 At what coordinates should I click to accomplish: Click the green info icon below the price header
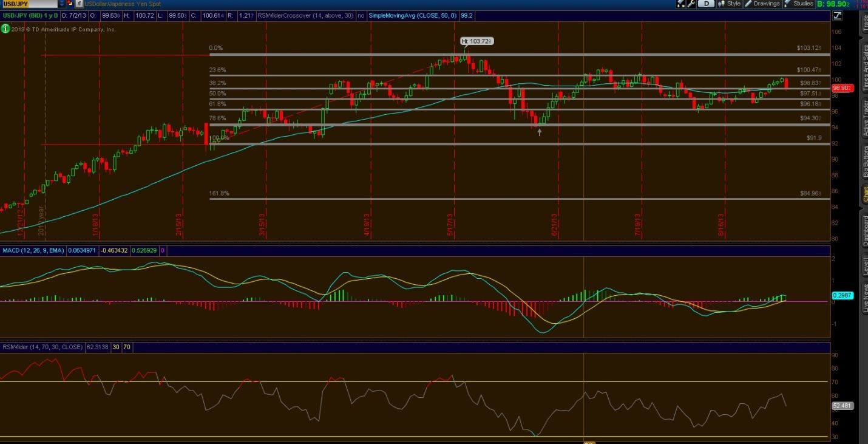(x=5, y=27)
